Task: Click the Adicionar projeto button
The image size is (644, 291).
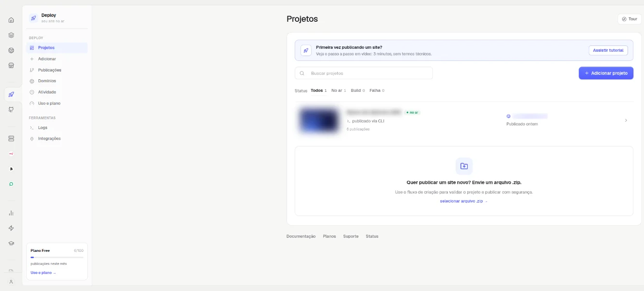Action: pos(606,73)
